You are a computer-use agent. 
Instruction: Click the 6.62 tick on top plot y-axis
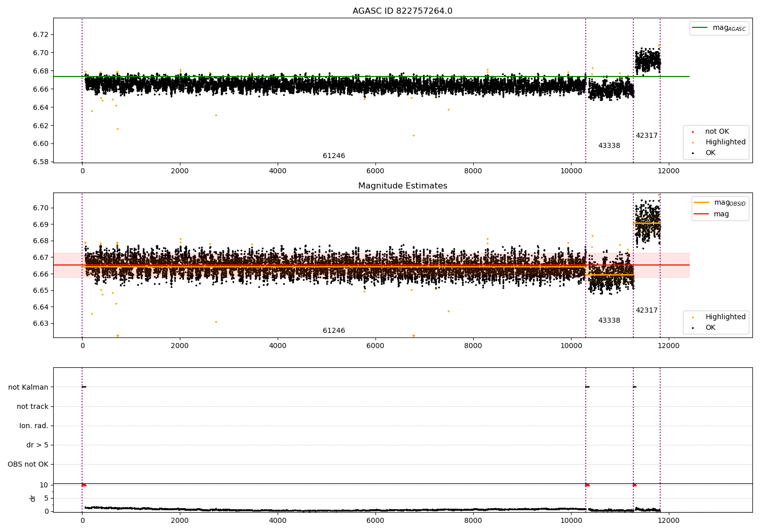coord(41,126)
